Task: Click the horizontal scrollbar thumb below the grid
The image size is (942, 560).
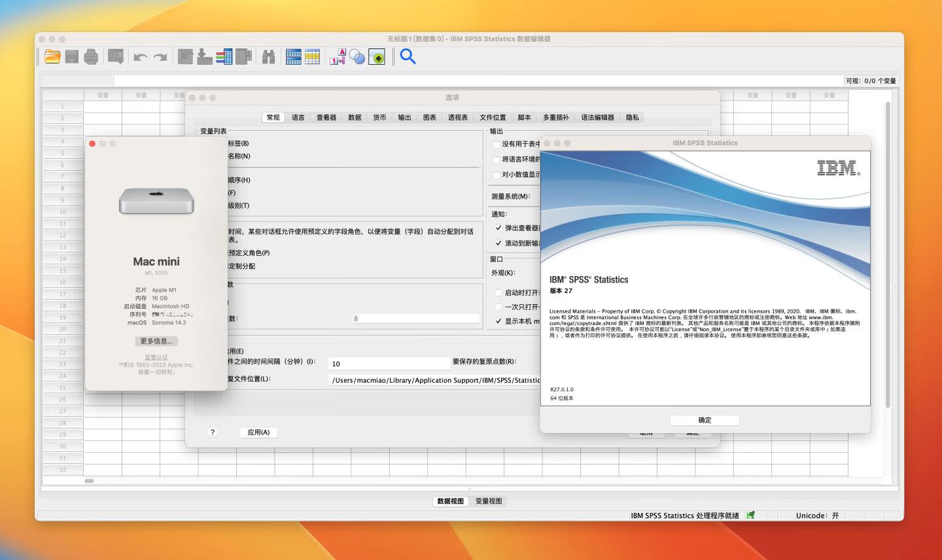Action: pyautogui.click(x=89, y=481)
